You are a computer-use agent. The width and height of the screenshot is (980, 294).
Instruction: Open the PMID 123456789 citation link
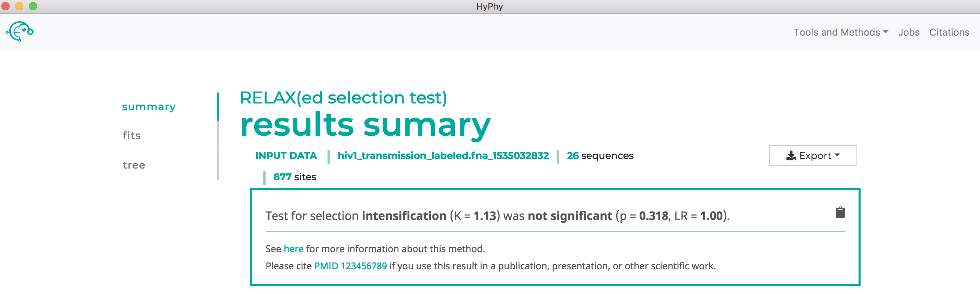point(350,266)
